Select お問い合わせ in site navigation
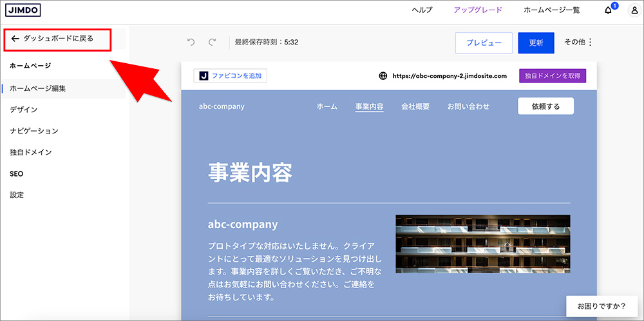 pos(469,106)
